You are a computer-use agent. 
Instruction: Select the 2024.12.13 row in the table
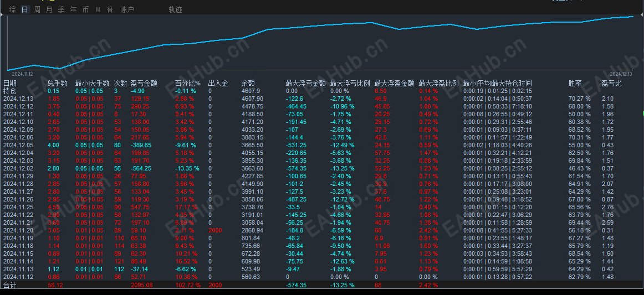(322, 99)
